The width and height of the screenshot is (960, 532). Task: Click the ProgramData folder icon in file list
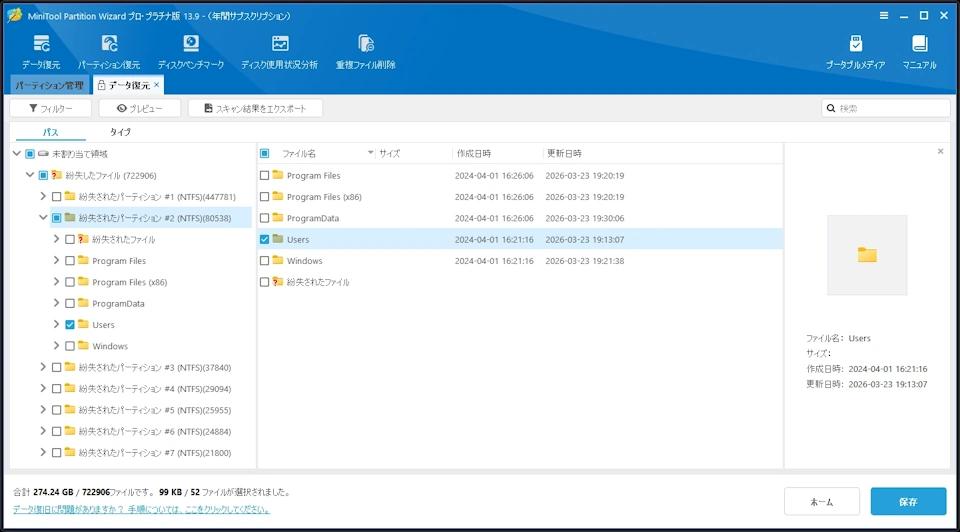278,217
